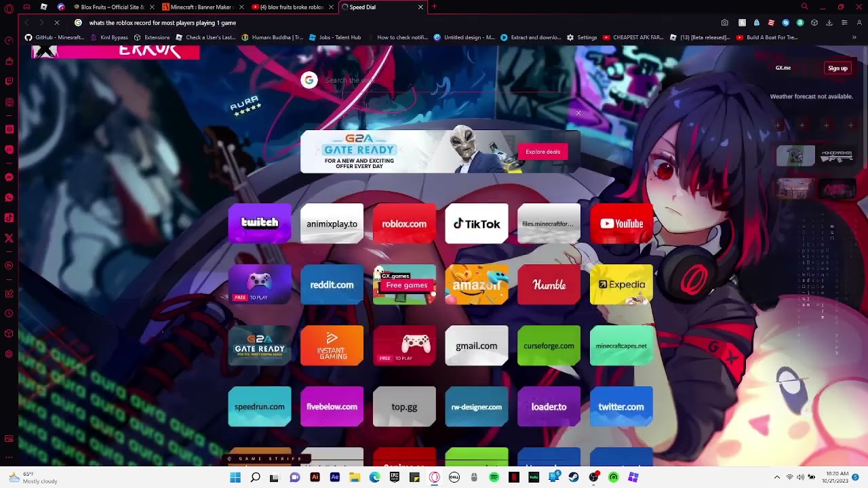Image resolution: width=868 pixels, height=488 pixels.
Task: Launch Adobe After Effects from the taskbar
Action: (x=334, y=477)
